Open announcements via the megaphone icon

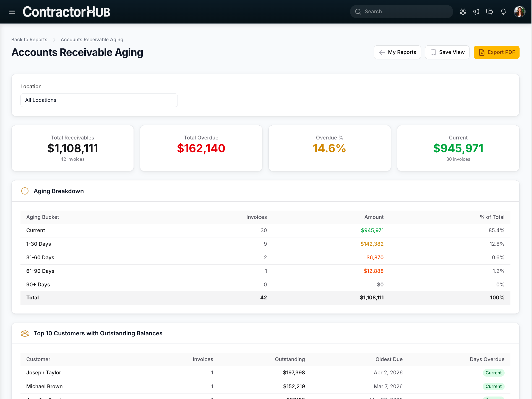tap(476, 12)
